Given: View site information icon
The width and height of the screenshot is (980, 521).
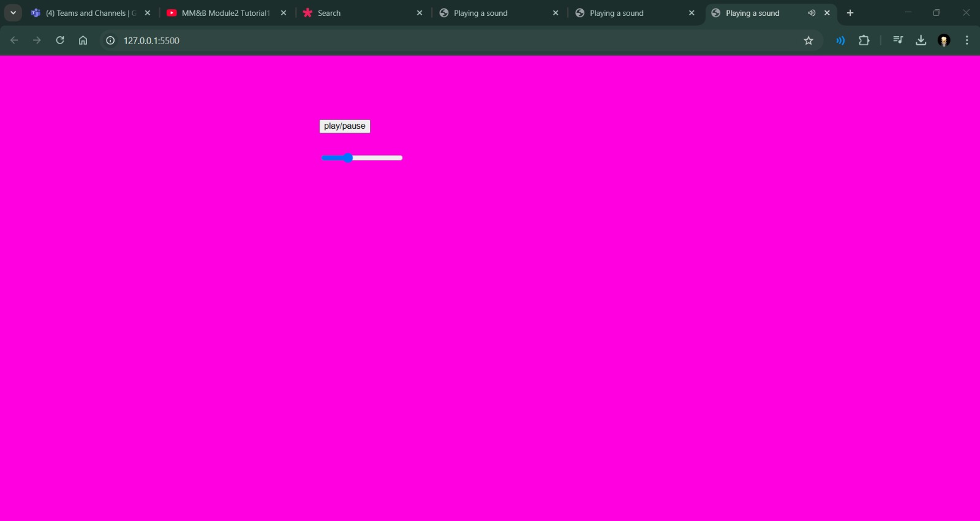Looking at the screenshot, I should [x=110, y=40].
